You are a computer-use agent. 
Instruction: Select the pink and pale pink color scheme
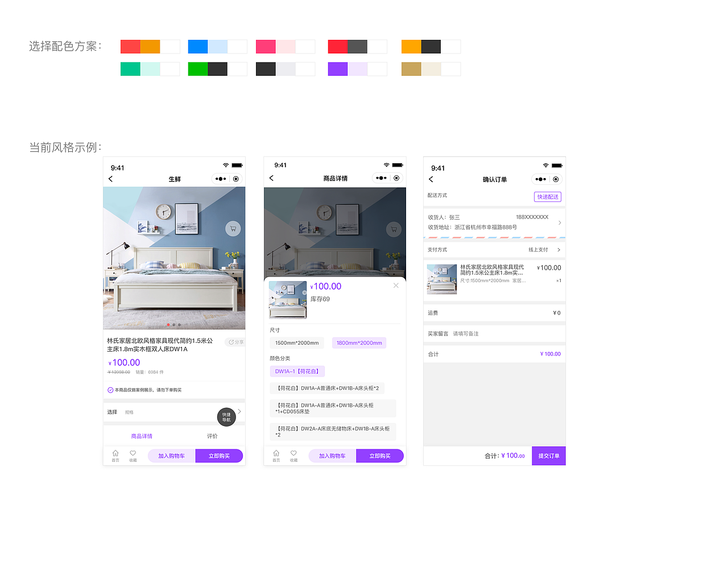(x=286, y=47)
